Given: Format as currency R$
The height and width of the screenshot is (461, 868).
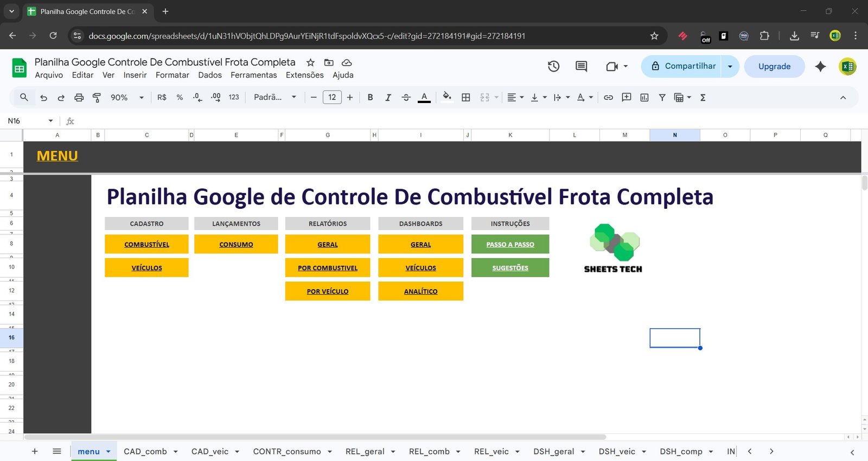Looking at the screenshot, I should click(162, 98).
